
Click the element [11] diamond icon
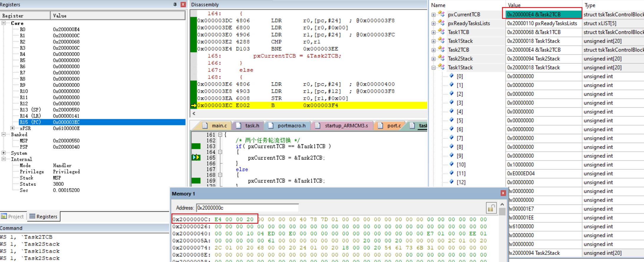[x=451, y=173]
